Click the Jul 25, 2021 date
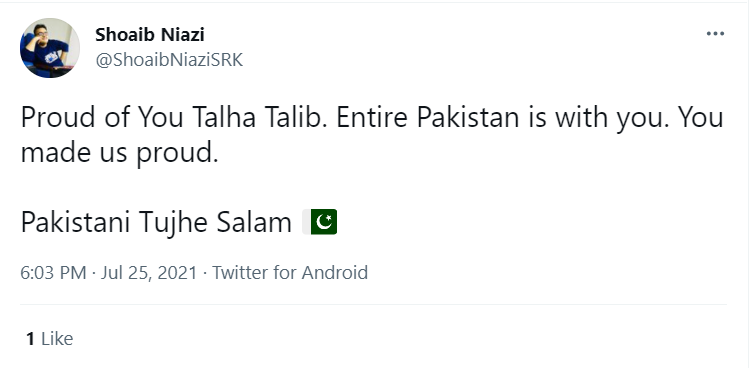Image resolution: width=751 pixels, height=368 pixels. click(149, 273)
